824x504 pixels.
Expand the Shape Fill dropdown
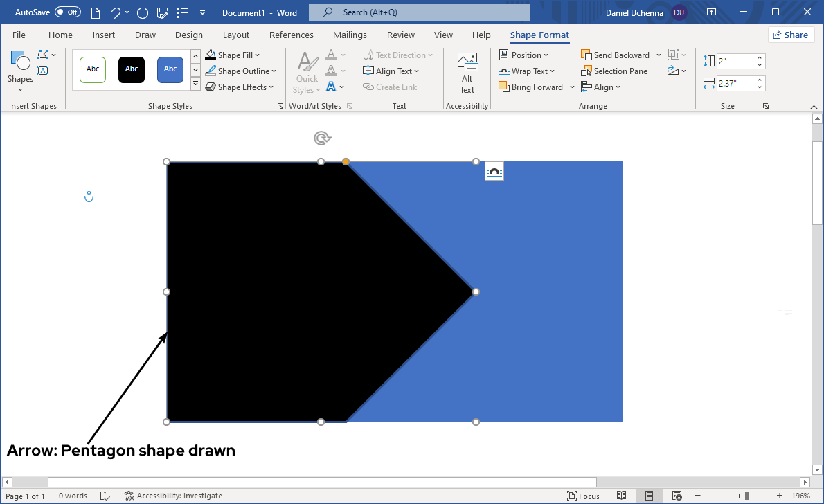pos(257,55)
